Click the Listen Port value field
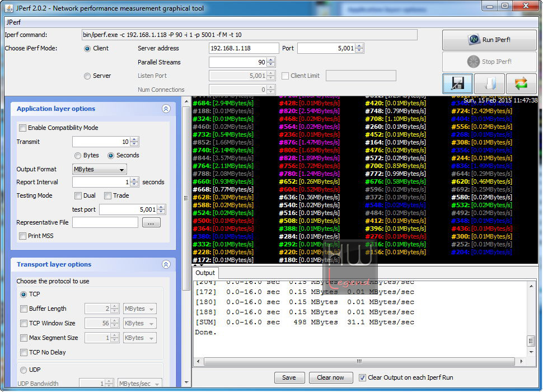543x392 pixels. (x=238, y=76)
